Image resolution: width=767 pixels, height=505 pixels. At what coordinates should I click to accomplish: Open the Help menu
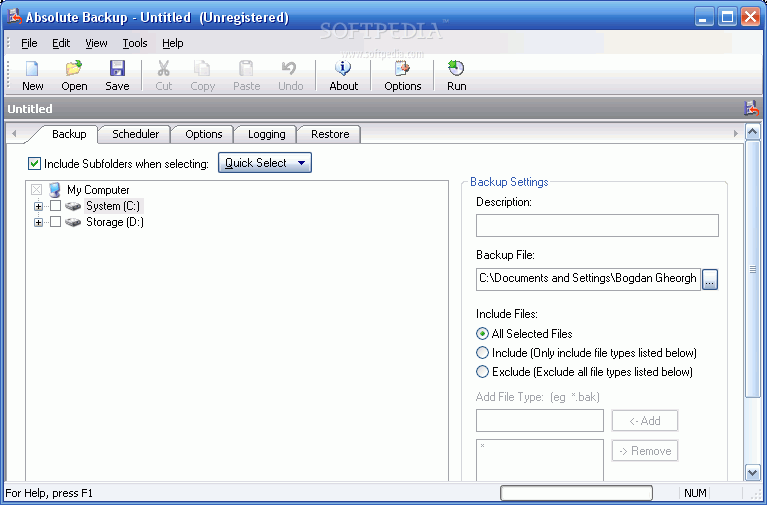[x=173, y=43]
